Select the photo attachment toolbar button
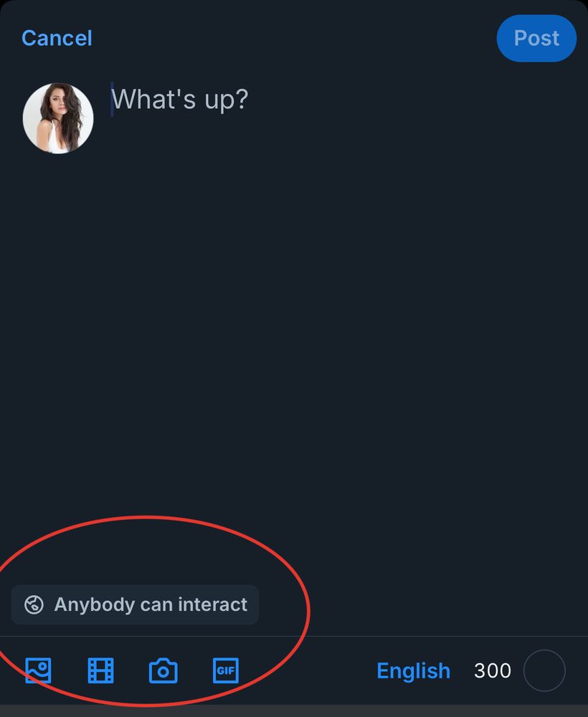Viewport: 588px width, 717px height. tap(38, 670)
